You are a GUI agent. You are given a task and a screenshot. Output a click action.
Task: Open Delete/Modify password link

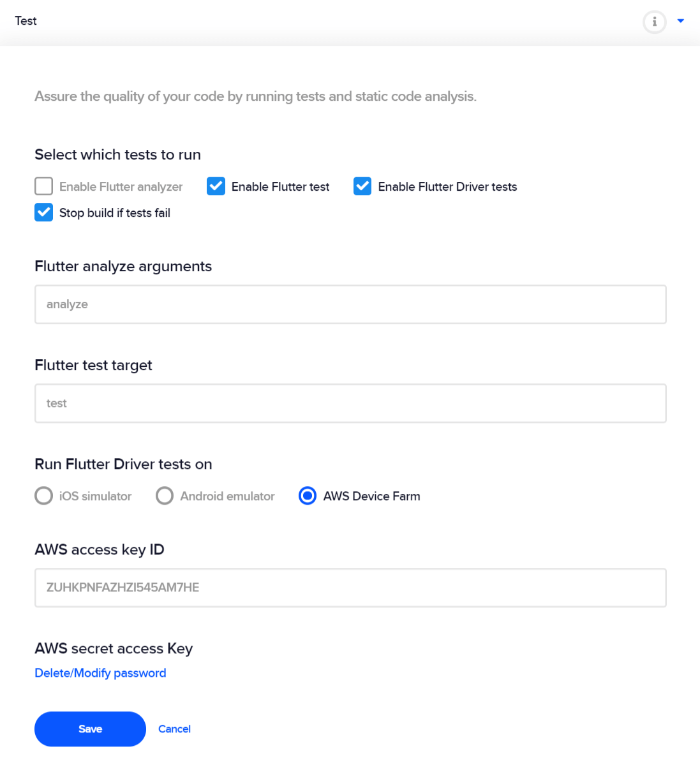tap(100, 673)
